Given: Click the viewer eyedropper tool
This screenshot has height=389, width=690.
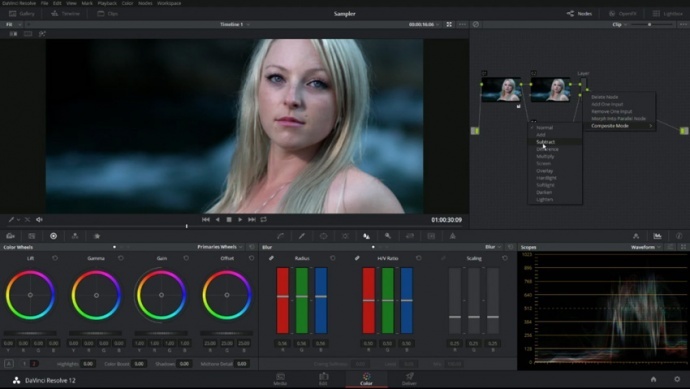Looking at the screenshot, I should pos(11,219).
